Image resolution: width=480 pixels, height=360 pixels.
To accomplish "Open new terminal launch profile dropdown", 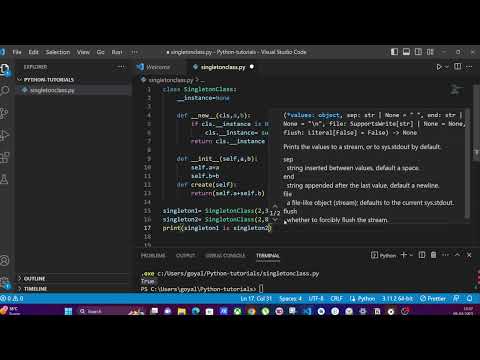I will coord(411,255).
